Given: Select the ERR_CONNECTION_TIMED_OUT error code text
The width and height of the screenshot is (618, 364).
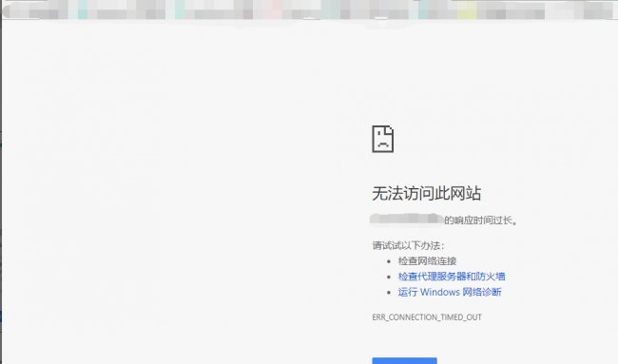Looking at the screenshot, I should click(x=427, y=317).
